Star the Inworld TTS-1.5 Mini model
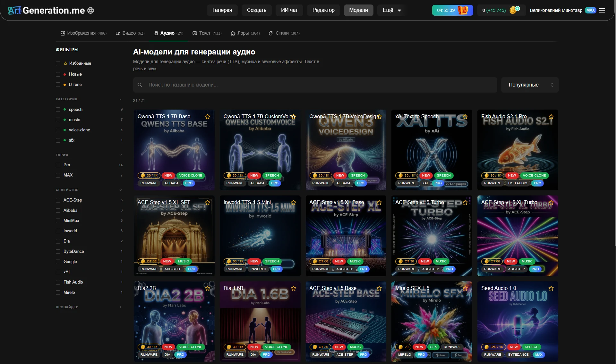 294,203
